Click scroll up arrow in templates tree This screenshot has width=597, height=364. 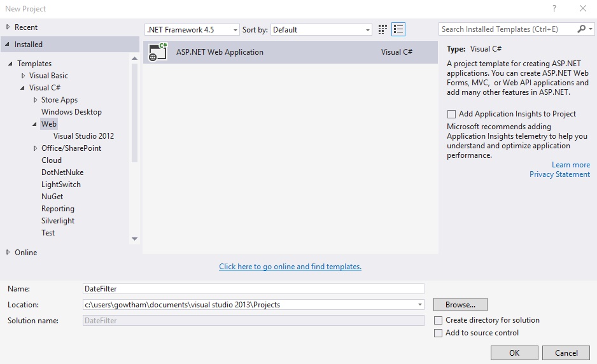(134, 59)
